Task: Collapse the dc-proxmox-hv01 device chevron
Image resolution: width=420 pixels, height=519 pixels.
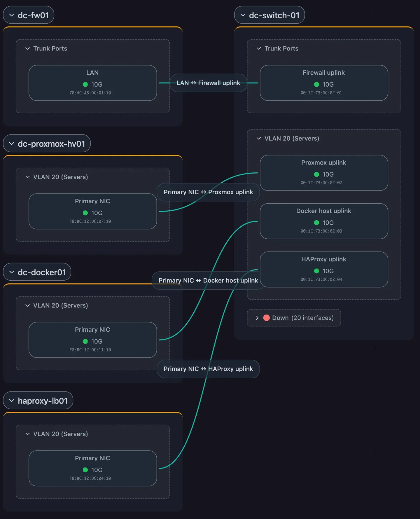Action: coord(12,144)
